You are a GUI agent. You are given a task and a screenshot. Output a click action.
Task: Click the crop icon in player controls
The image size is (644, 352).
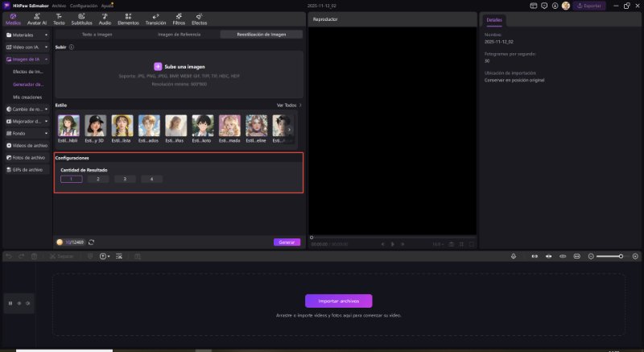(461, 244)
